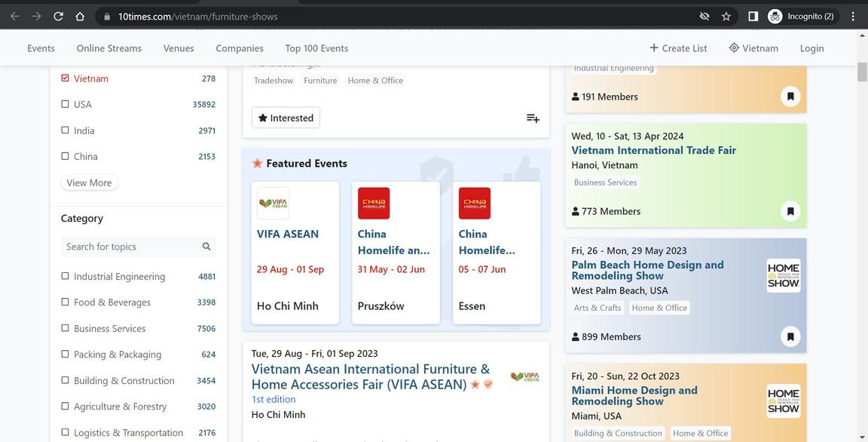Screen dimensions: 868x442
Task: Click Home & Office tag near Furniture
Action: point(375,80)
